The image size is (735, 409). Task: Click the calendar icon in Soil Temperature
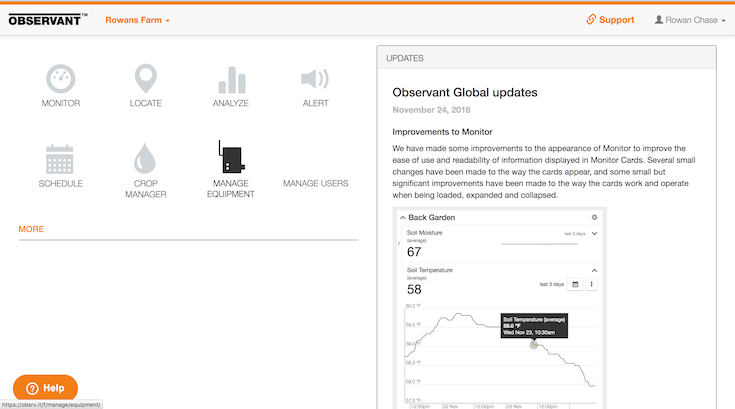576,284
